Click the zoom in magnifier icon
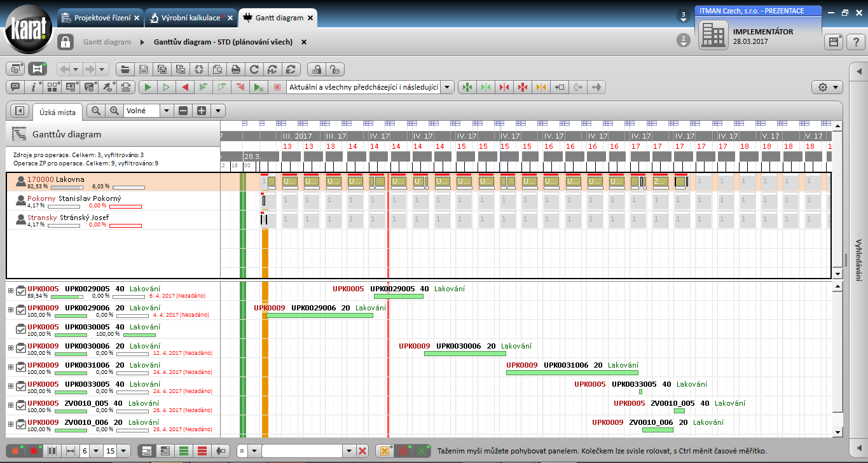868x463 pixels. click(114, 111)
